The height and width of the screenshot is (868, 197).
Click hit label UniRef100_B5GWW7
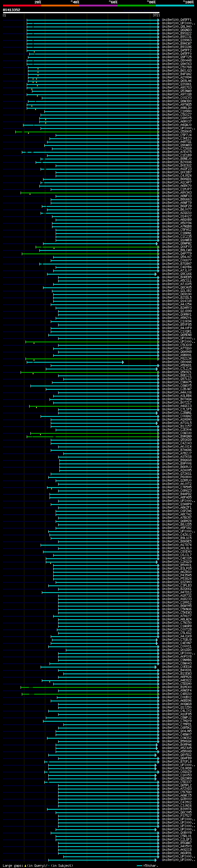(x=177, y=843)
